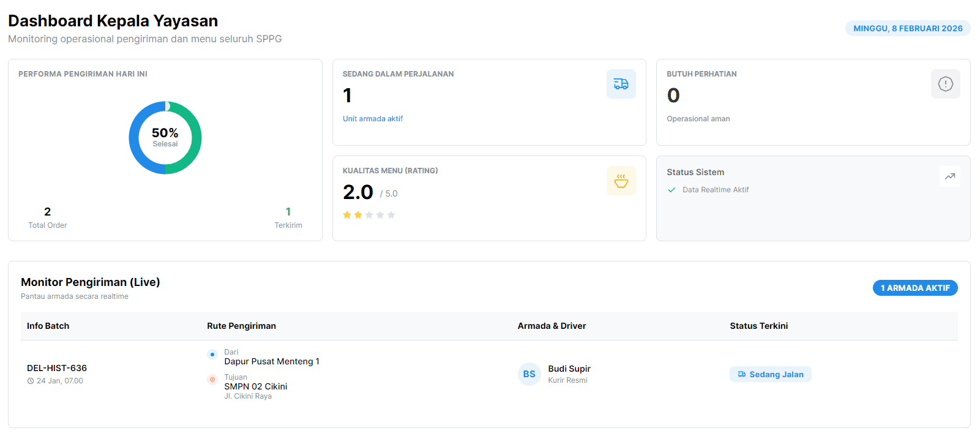The image size is (980, 436).
Task: Click the Info Batch column header
Action: (48, 326)
